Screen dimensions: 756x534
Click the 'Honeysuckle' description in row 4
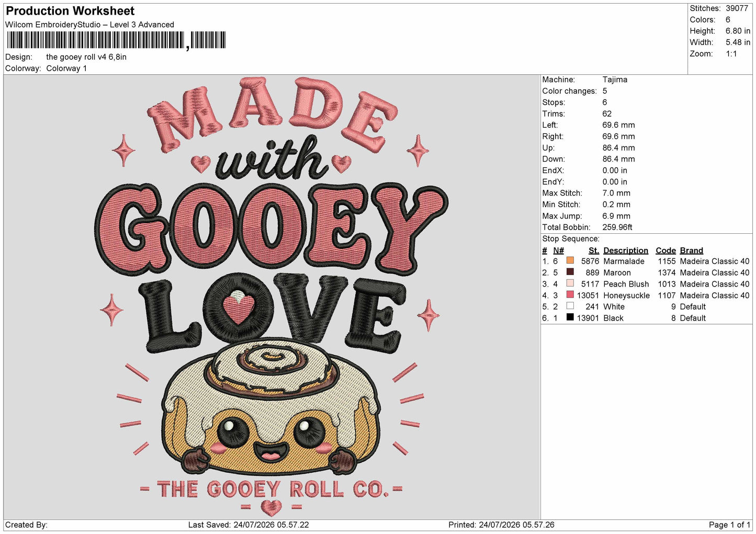click(626, 296)
